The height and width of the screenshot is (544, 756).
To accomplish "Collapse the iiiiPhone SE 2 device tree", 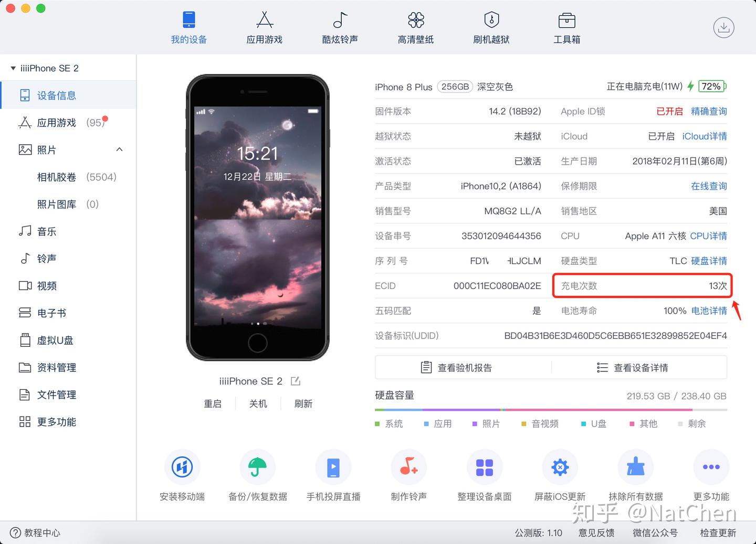I will pyautogui.click(x=13, y=68).
